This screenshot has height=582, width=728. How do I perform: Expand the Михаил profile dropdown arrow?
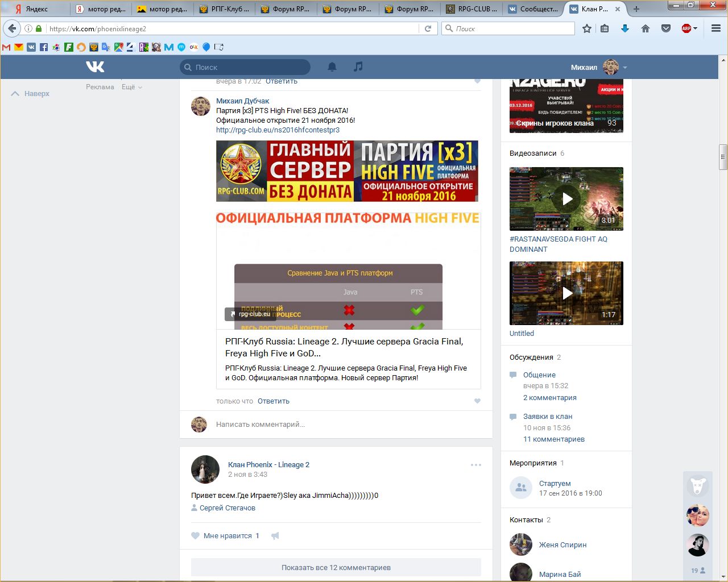(625, 68)
